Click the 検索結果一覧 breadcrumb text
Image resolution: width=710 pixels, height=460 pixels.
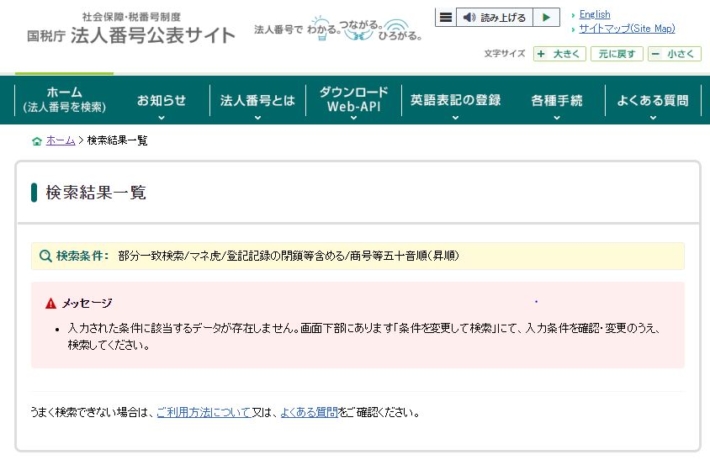click(117, 140)
